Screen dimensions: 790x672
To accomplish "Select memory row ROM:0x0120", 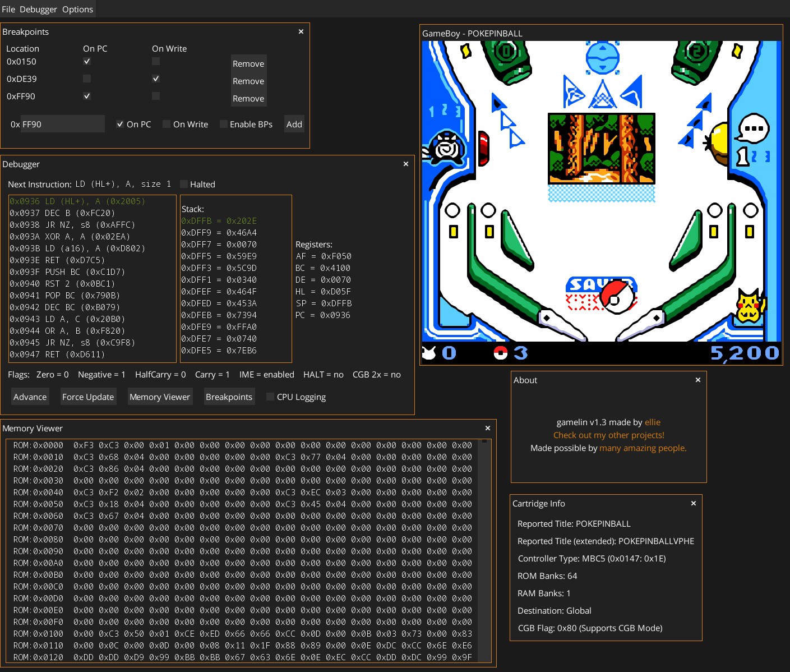I will pyautogui.click(x=243, y=657).
